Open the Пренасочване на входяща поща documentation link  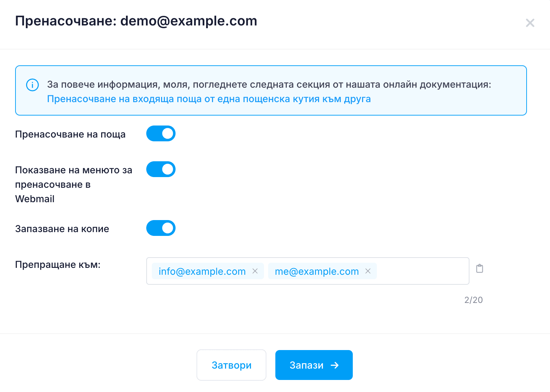pyautogui.click(x=209, y=99)
